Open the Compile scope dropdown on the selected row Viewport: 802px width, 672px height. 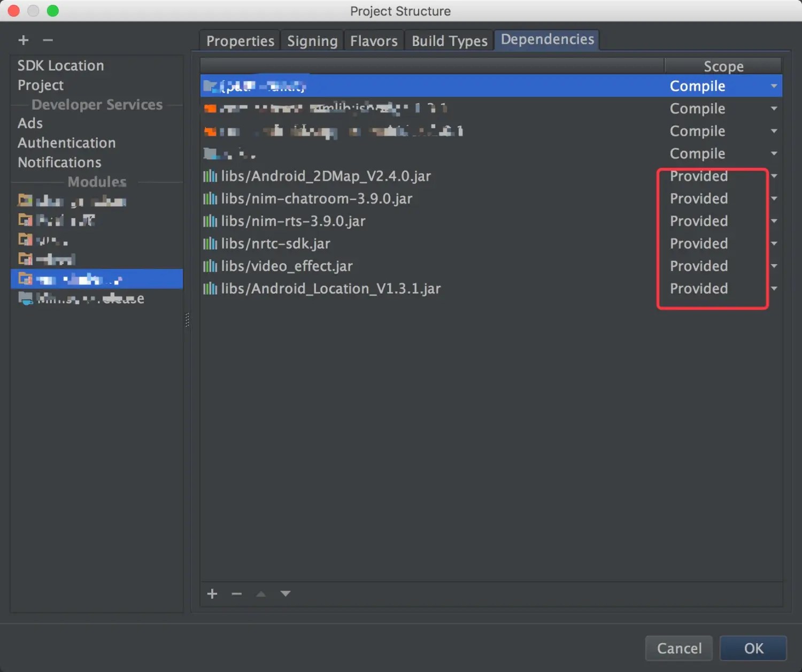[x=774, y=86]
